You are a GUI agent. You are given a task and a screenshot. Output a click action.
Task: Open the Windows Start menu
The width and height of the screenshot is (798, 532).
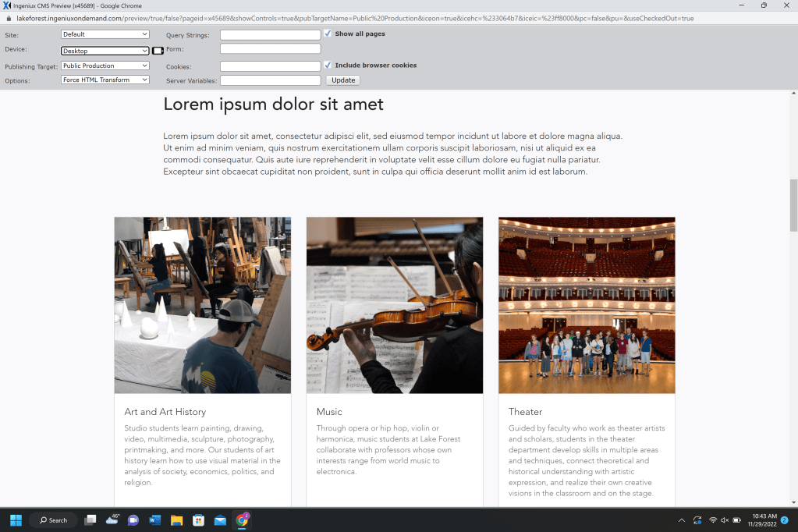16,520
